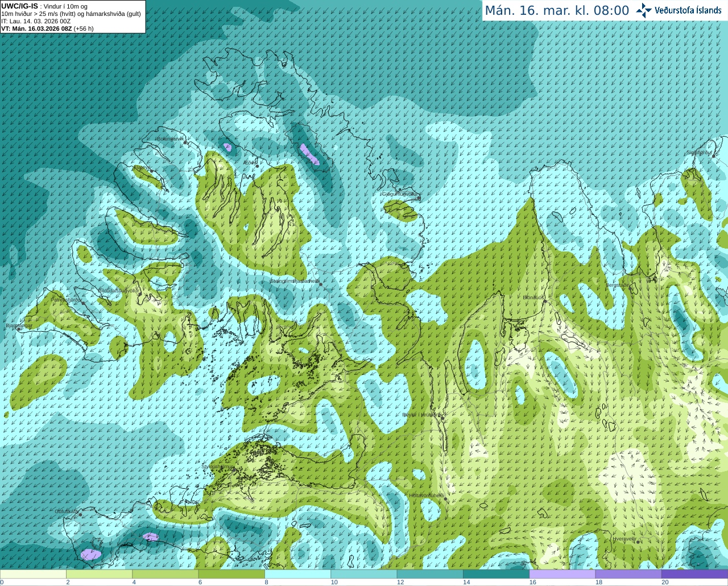
Task: Click the 6–8 m/s olive green legend swatch
Action: click(x=231, y=574)
